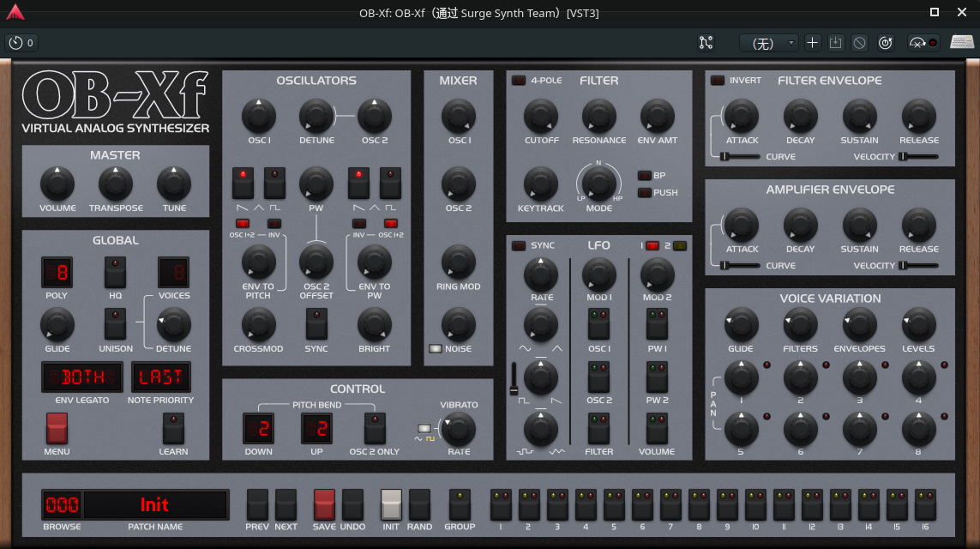The width and height of the screenshot is (980, 549).
Task: Toggle the BP filter button
Action: tap(645, 175)
